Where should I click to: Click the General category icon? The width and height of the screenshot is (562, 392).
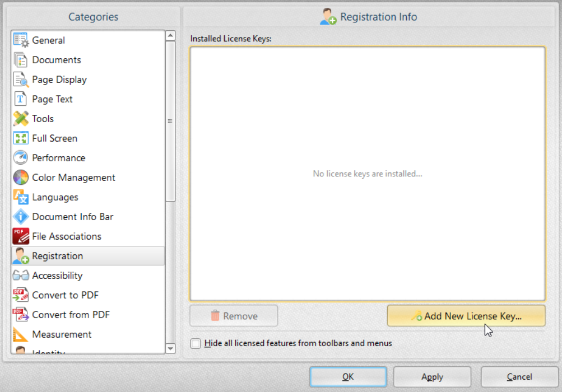[x=21, y=40]
